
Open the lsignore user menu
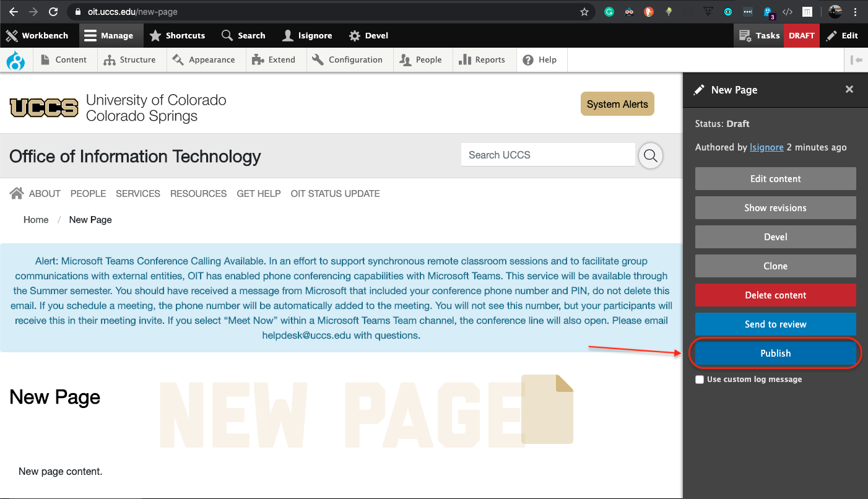[307, 35]
